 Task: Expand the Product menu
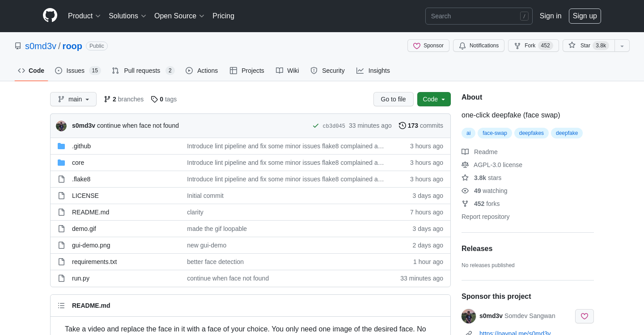tap(84, 16)
